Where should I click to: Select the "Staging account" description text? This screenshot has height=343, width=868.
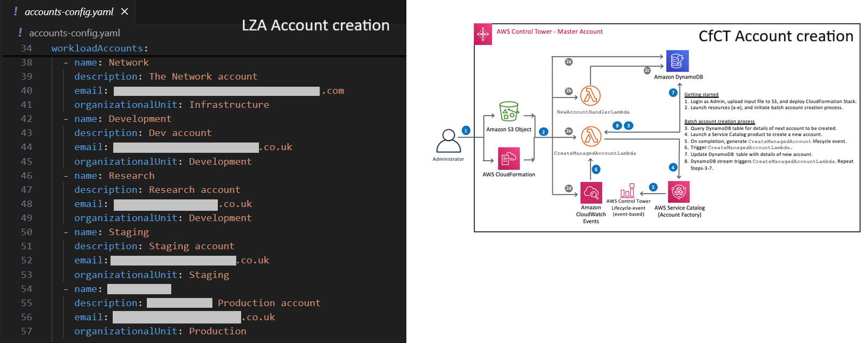click(192, 246)
